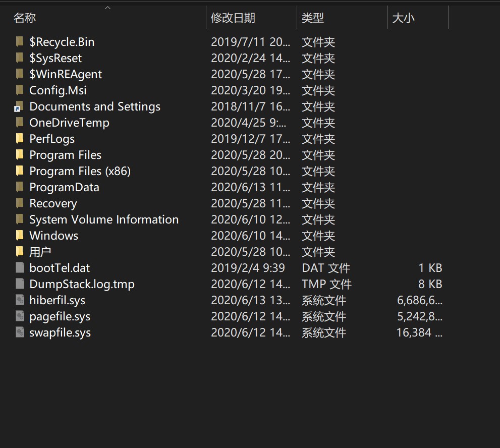500x448 pixels.
Task: Click the Program Files folder icon
Action: [20, 155]
